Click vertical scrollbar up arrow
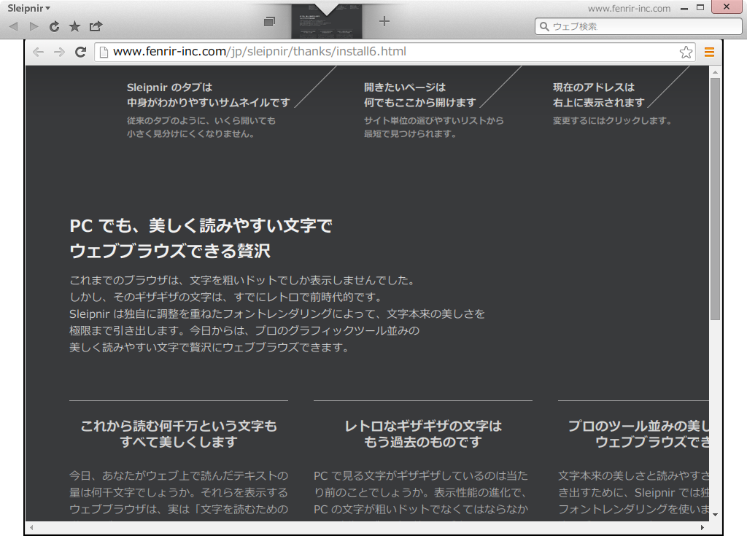The width and height of the screenshot is (747, 560). tap(715, 72)
